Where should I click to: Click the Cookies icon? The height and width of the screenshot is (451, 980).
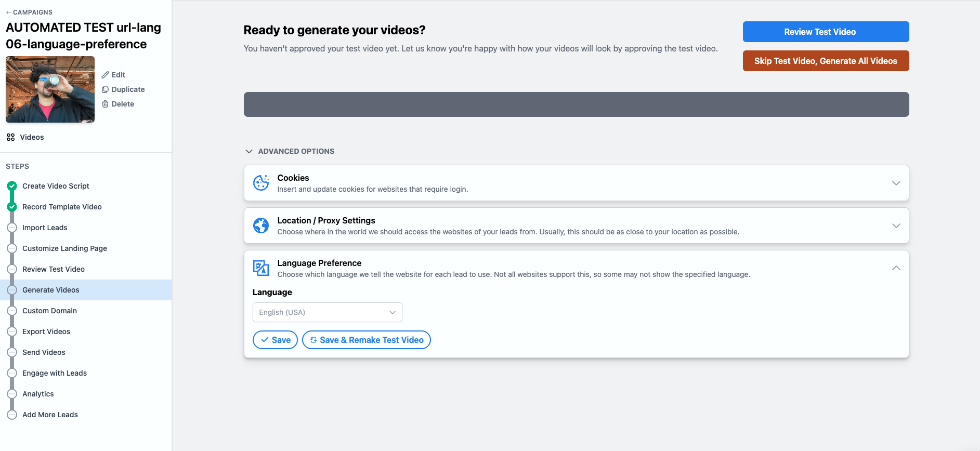pos(261,183)
